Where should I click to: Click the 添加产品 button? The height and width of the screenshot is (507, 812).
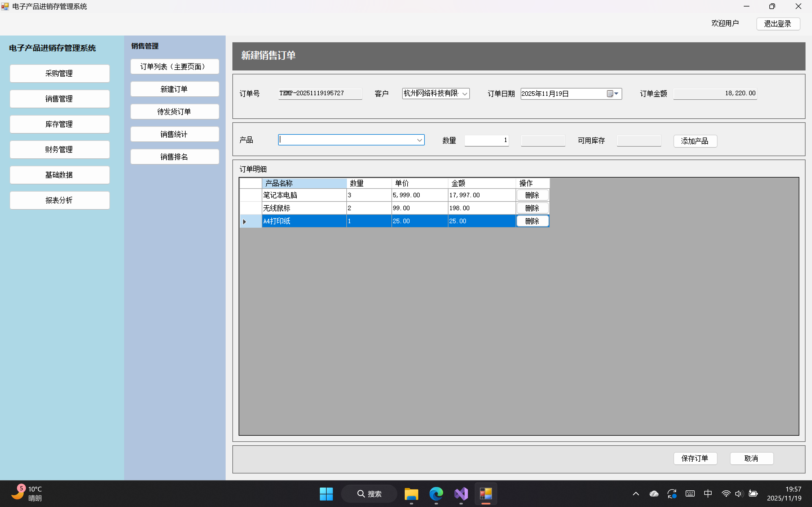click(x=695, y=141)
